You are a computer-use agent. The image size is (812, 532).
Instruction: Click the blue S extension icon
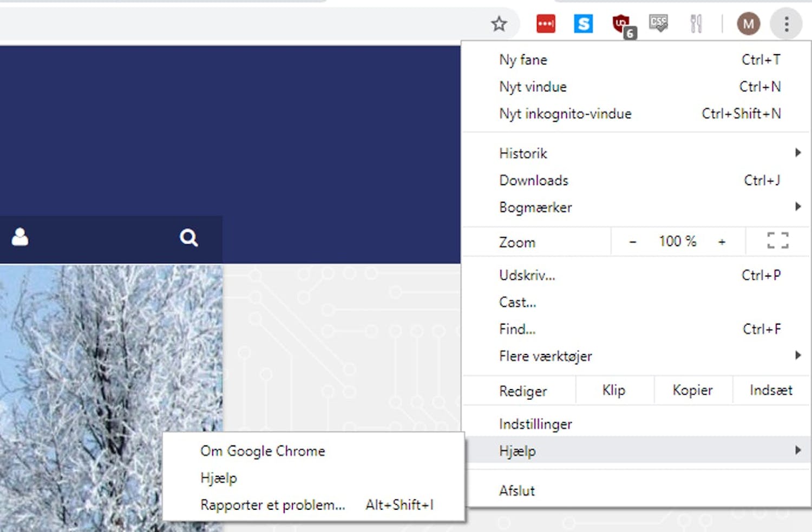point(583,23)
